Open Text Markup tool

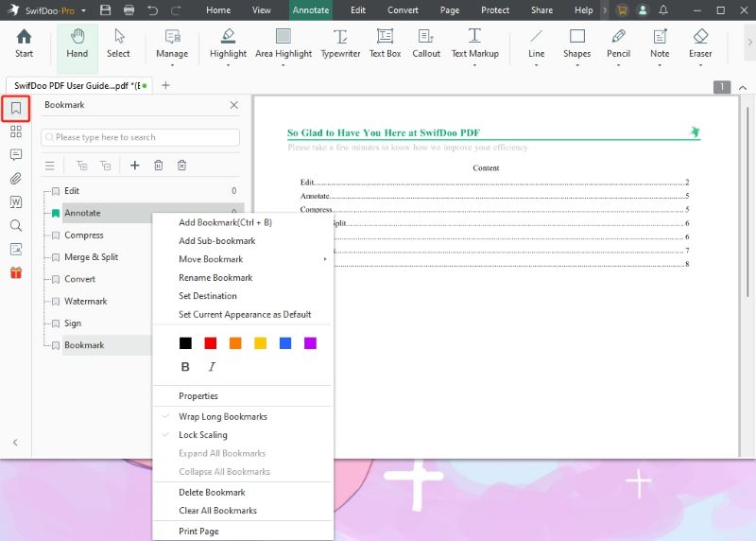click(475, 45)
